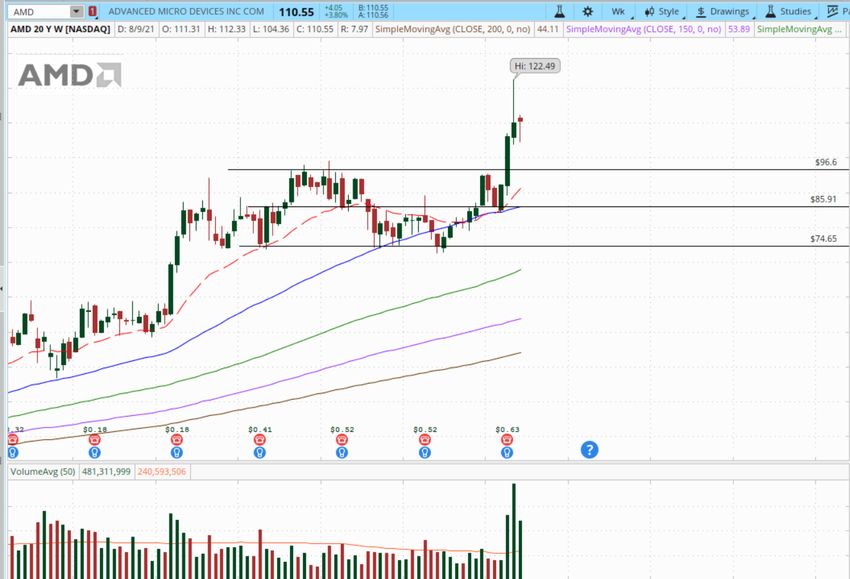Select the $96.6 horizontal price level label
The height and width of the screenshot is (579, 850).
(x=826, y=162)
